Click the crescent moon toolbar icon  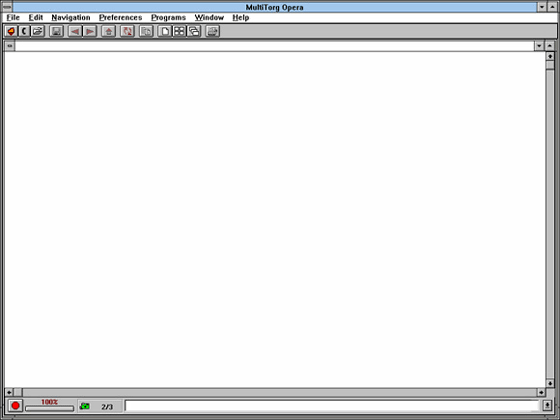24,31
